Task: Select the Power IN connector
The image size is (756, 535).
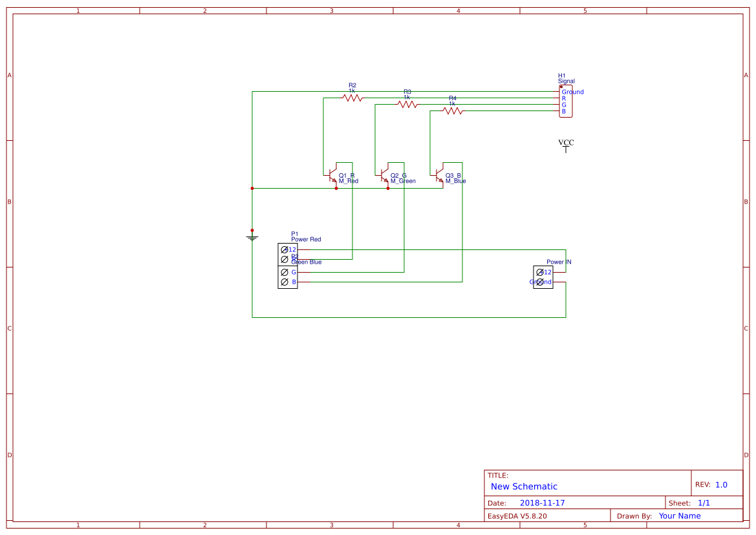Action: pyautogui.click(x=542, y=277)
